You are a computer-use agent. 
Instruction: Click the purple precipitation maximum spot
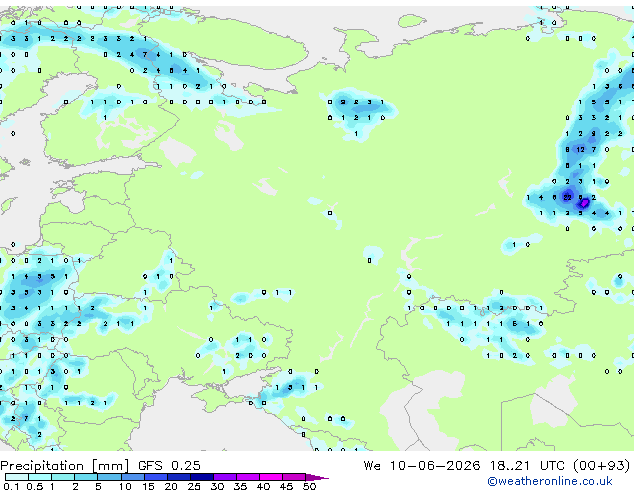coord(584,203)
